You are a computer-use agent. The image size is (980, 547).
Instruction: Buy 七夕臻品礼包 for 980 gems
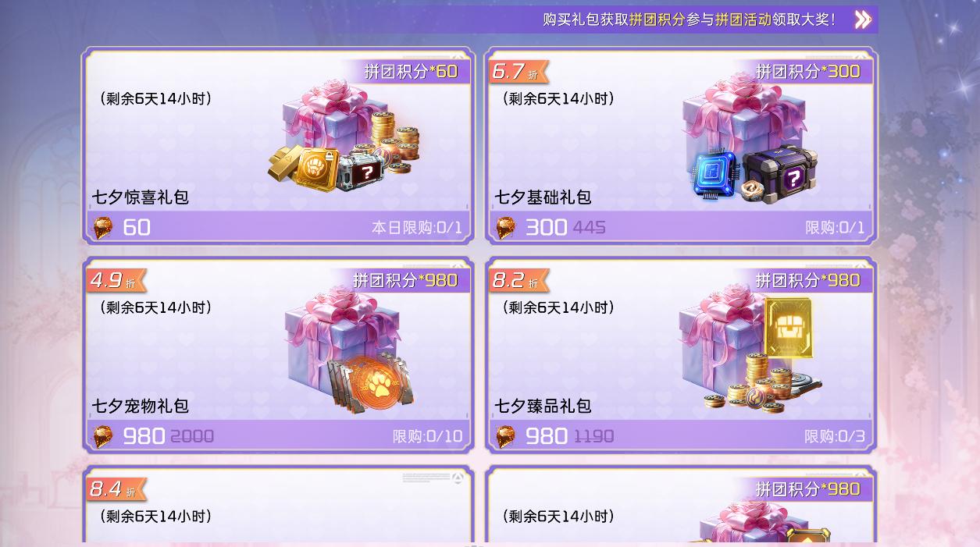pos(681,435)
